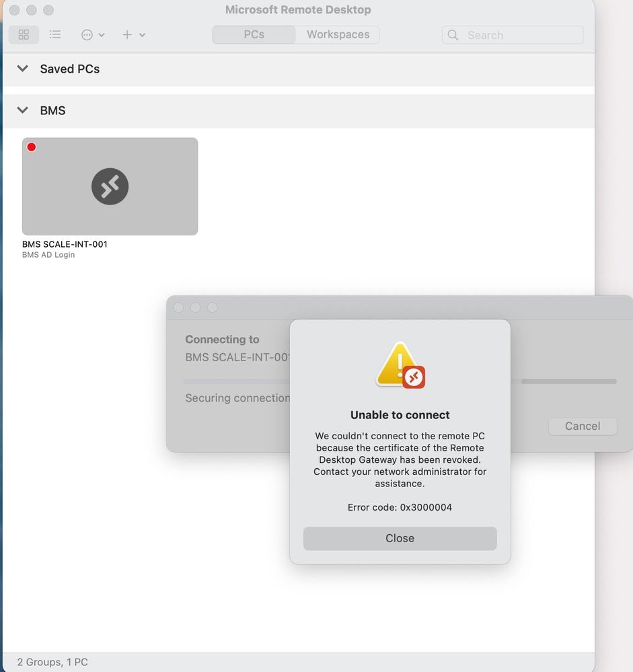Collapse the Saved PCs group
The image size is (633, 672).
pos(23,69)
